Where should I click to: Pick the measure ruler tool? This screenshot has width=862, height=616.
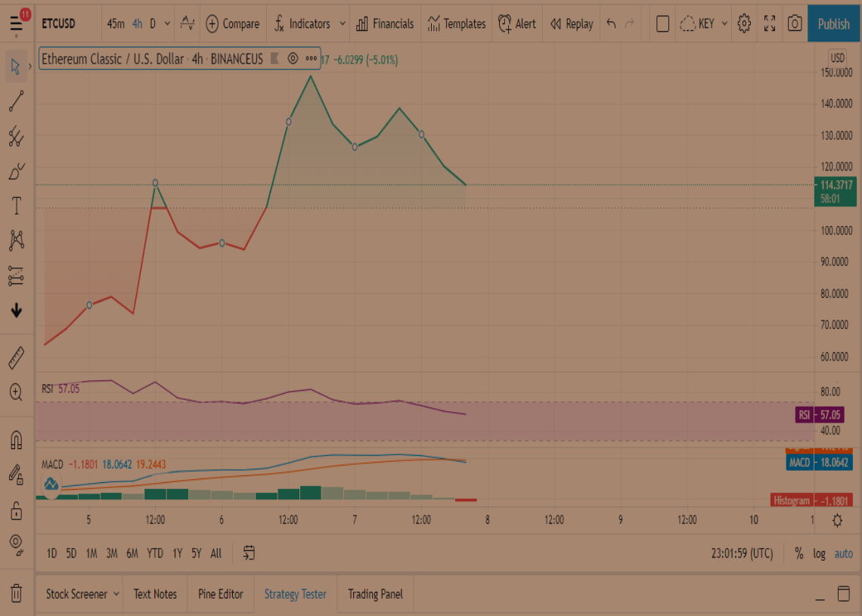click(x=17, y=358)
